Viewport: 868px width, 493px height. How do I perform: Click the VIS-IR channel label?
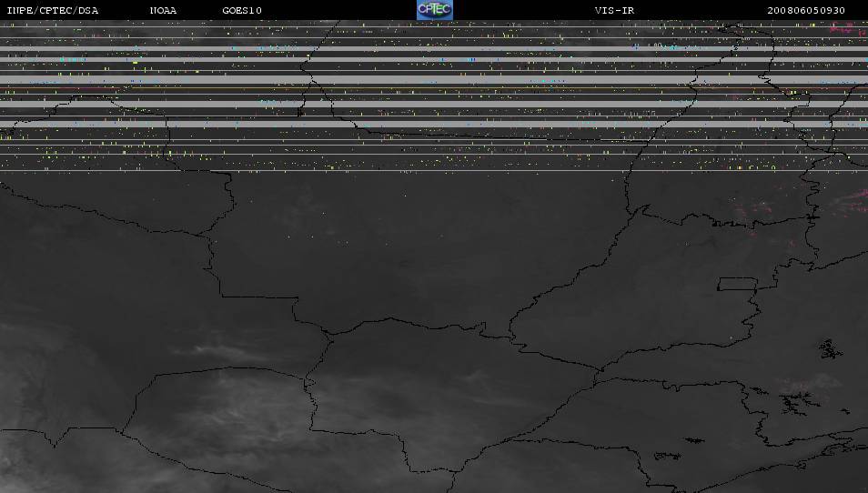[x=614, y=11]
